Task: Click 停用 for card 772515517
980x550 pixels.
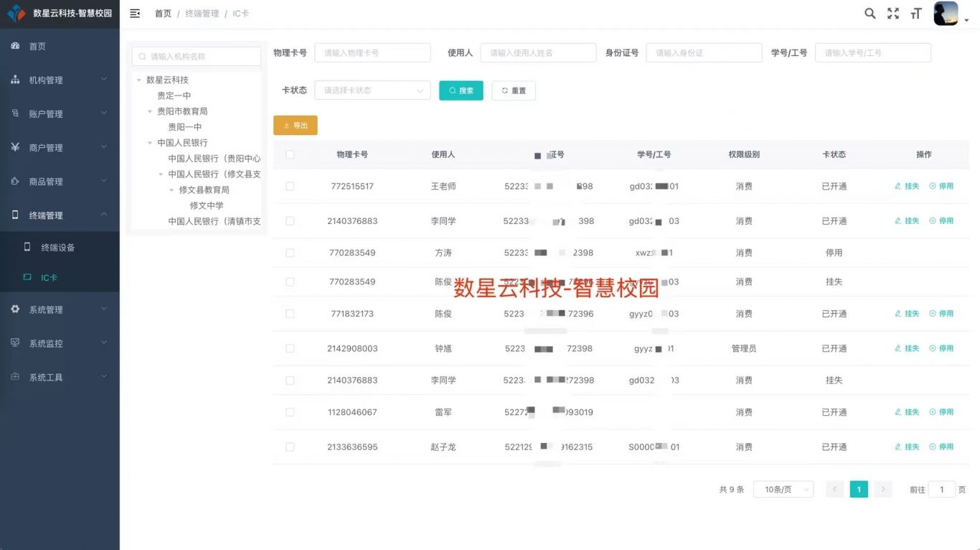Action: click(x=941, y=186)
